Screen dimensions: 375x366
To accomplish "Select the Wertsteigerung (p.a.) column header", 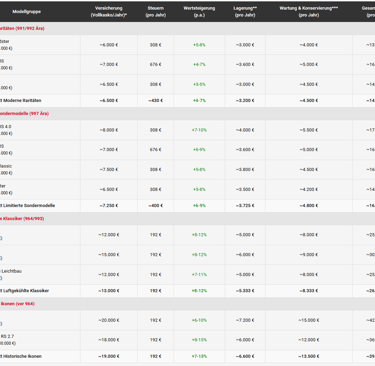I will point(199,12).
